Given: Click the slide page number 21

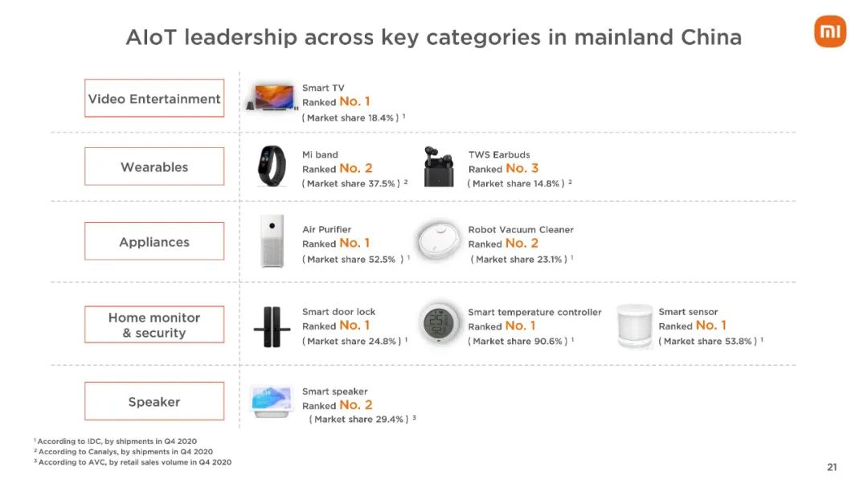Looking at the screenshot, I should 832,467.
